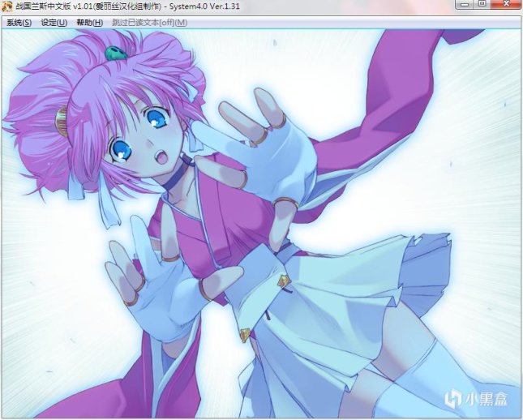
Task: Open the 设定(U) menu
Action: [x=54, y=23]
